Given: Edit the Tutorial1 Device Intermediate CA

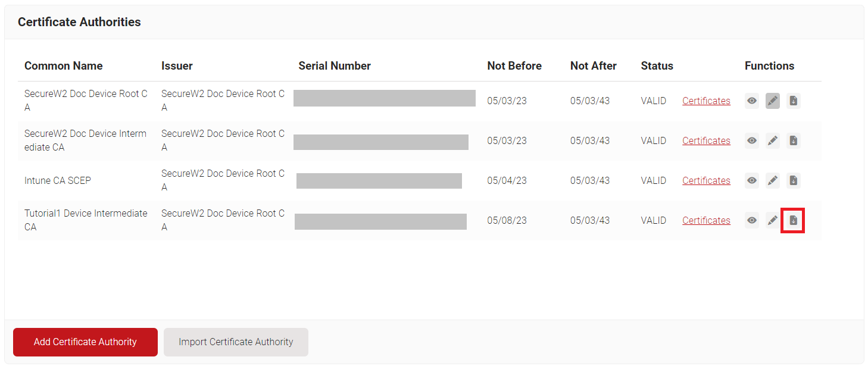Looking at the screenshot, I should (773, 221).
